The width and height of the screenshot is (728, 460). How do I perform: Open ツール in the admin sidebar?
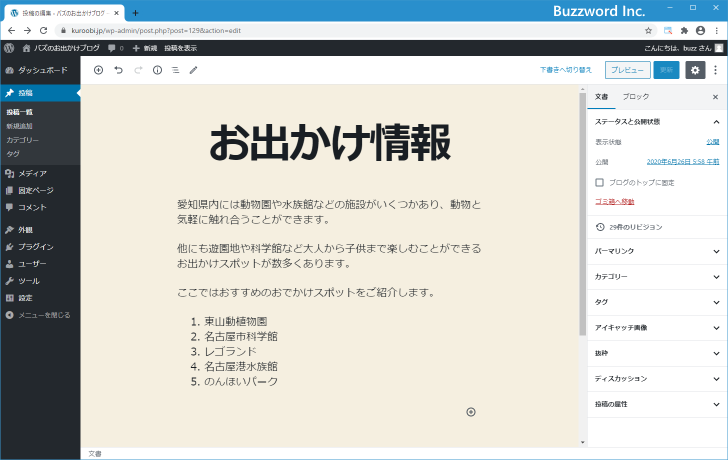pos(40,281)
